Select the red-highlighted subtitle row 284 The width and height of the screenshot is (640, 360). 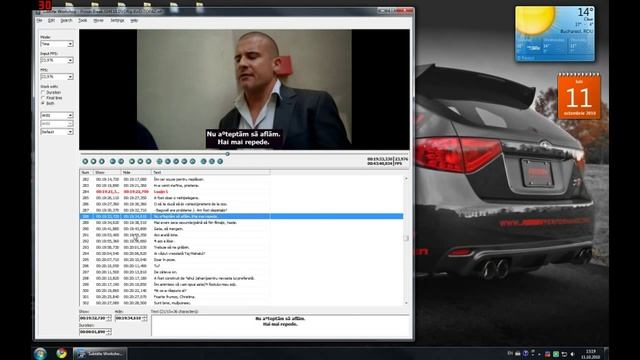point(241,191)
